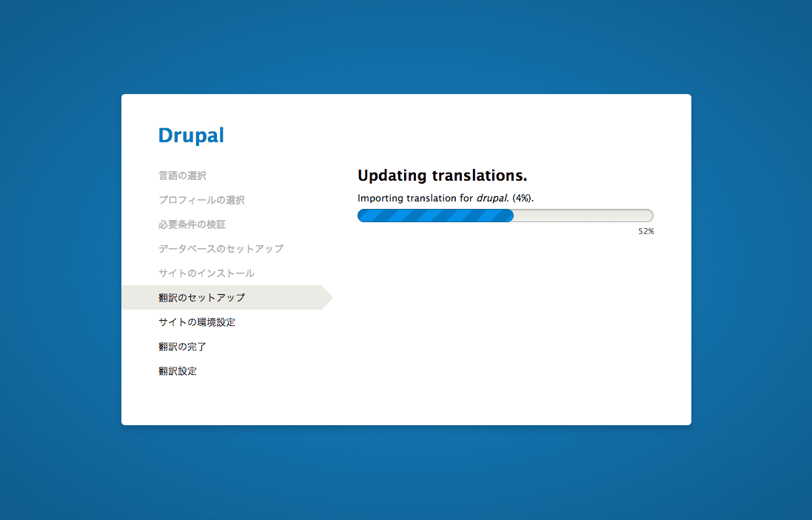Select the 必要条件の検証 install step
This screenshot has height=520, width=812.
click(x=192, y=224)
